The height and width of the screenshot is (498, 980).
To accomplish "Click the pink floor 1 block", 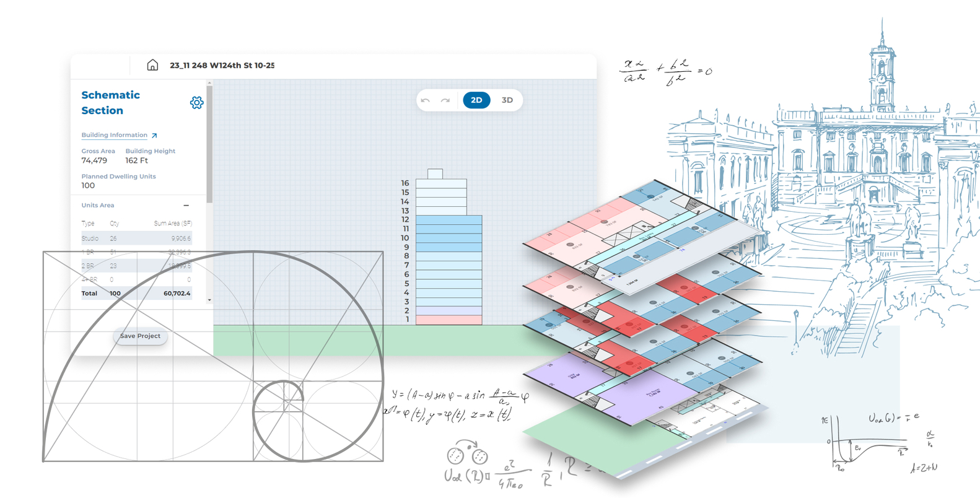I will click(x=448, y=320).
